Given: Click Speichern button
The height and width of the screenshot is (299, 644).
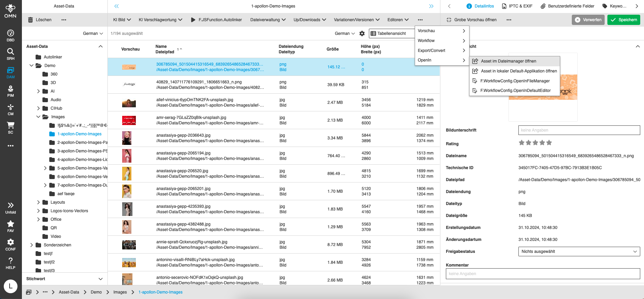Looking at the screenshot, I should click(x=624, y=20).
